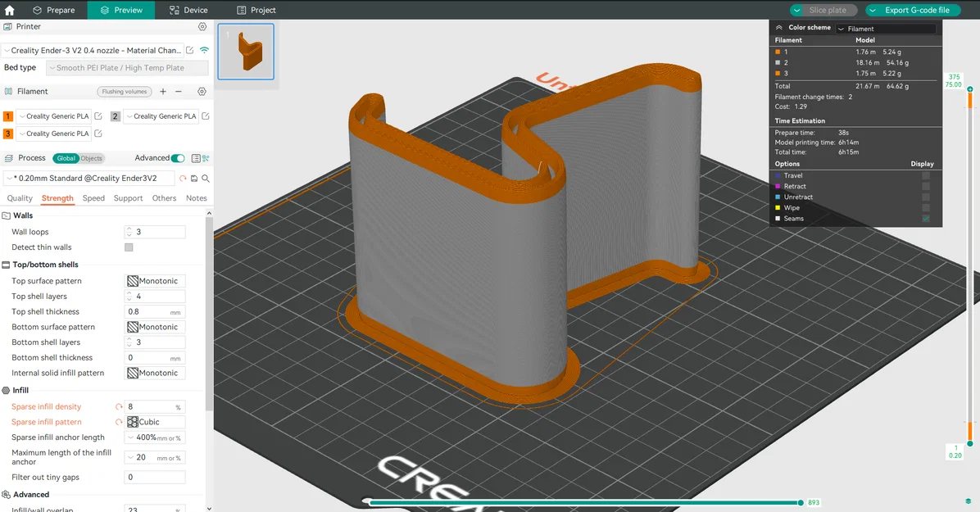Screen dimensions: 980x512
Task: Show Retract points in display options
Action: click(926, 186)
